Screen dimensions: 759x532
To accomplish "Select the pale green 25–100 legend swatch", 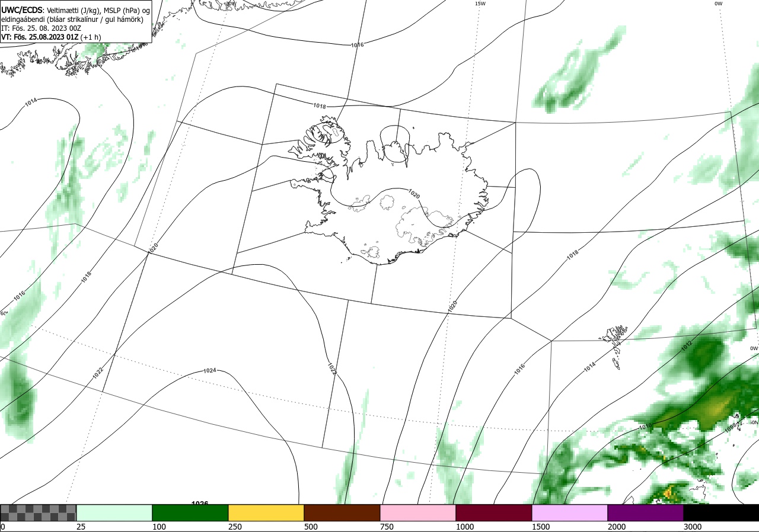I will pyautogui.click(x=114, y=512).
